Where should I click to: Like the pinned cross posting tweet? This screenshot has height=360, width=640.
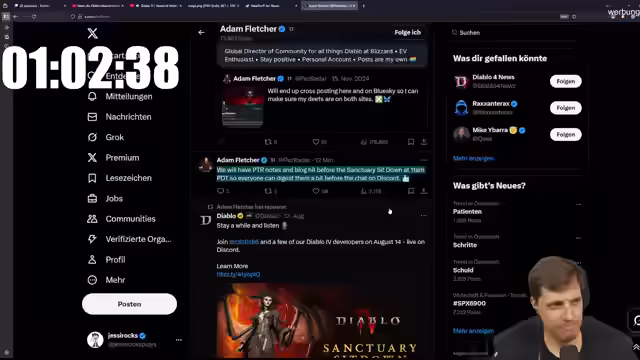click(319, 142)
